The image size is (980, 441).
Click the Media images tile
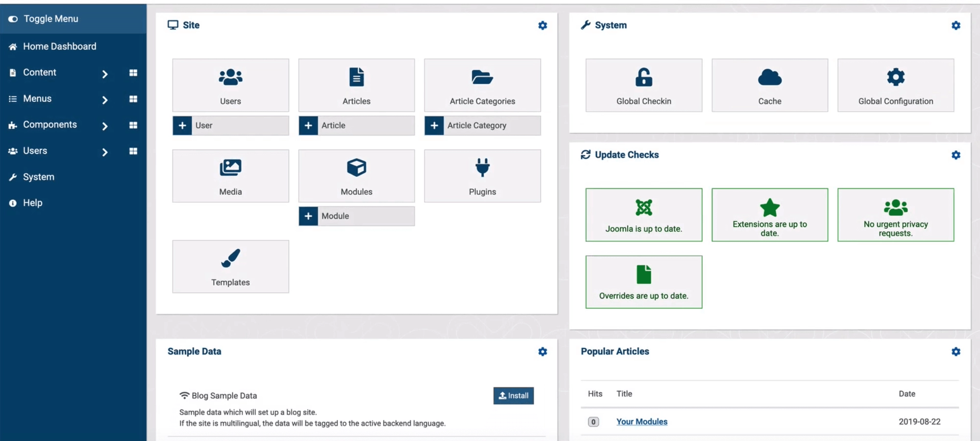pyautogui.click(x=230, y=176)
